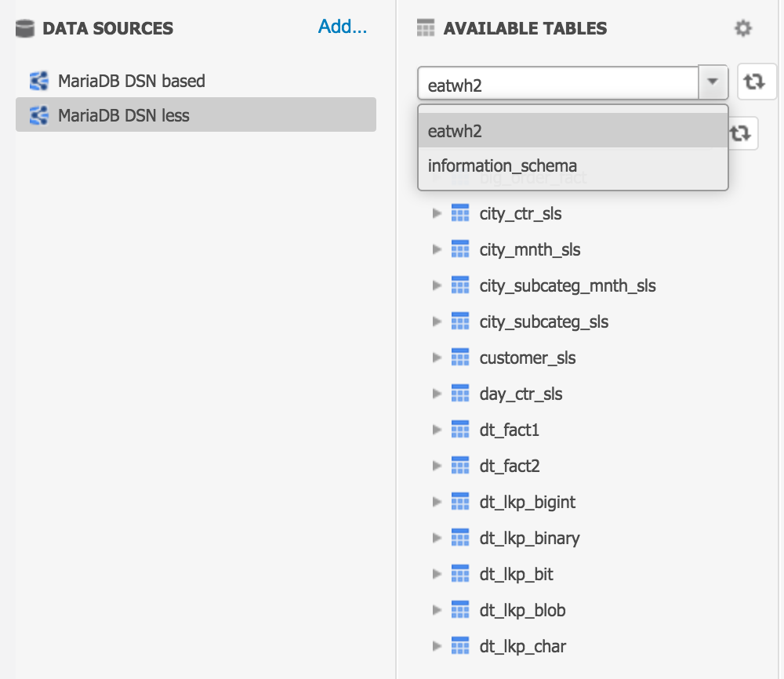This screenshot has height=679, width=784.
Task: Select information_schema from the open dropdown
Action: pos(502,165)
